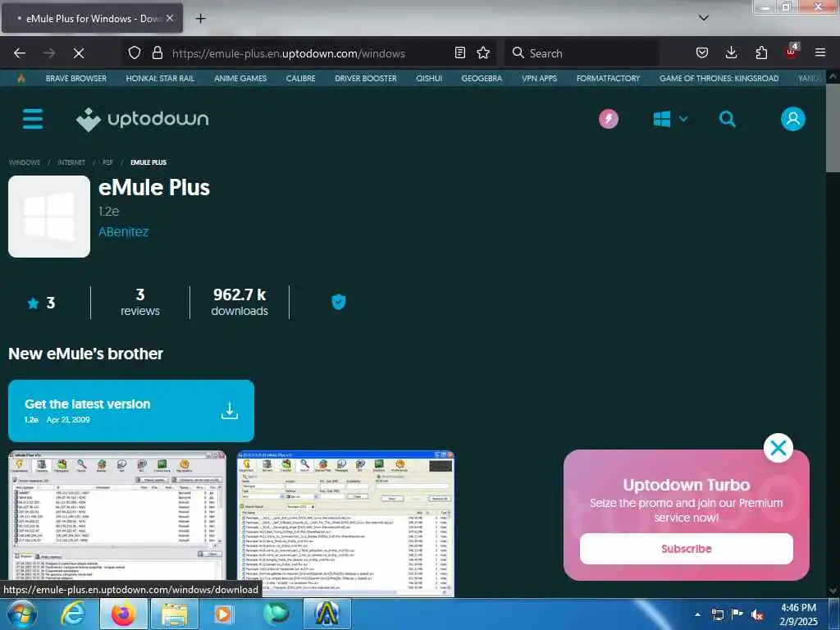Open first eMule Plus screenshot thumbnail
The height and width of the screenshot is (630, 840).
click(117, 523)
